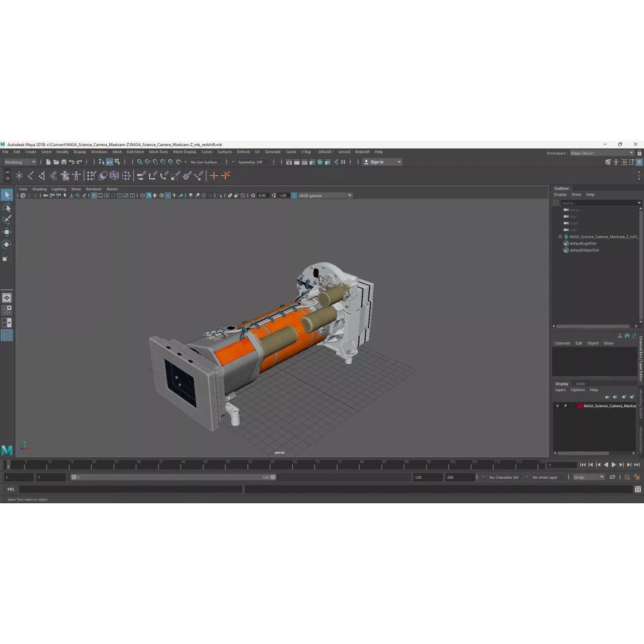Click the Channels menu in Channel Box
Viewport: 644px width, 644px height.
[x=562, y=343]
